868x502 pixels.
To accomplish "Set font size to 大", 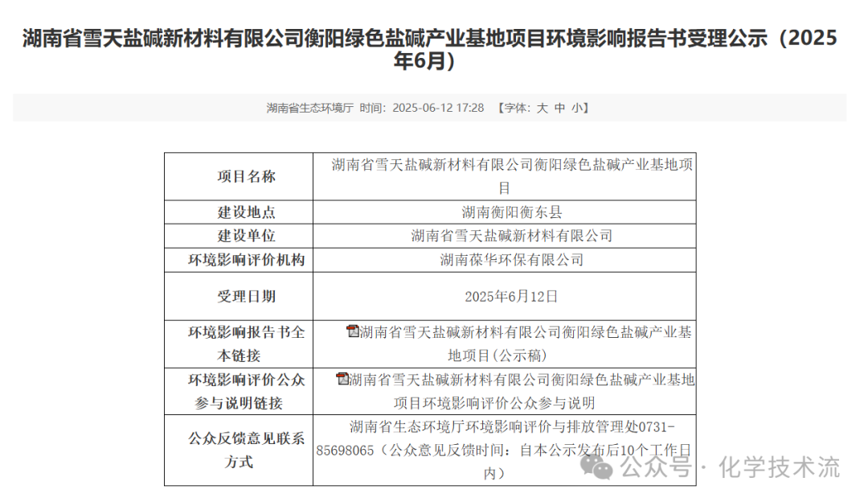I will 542,108.
